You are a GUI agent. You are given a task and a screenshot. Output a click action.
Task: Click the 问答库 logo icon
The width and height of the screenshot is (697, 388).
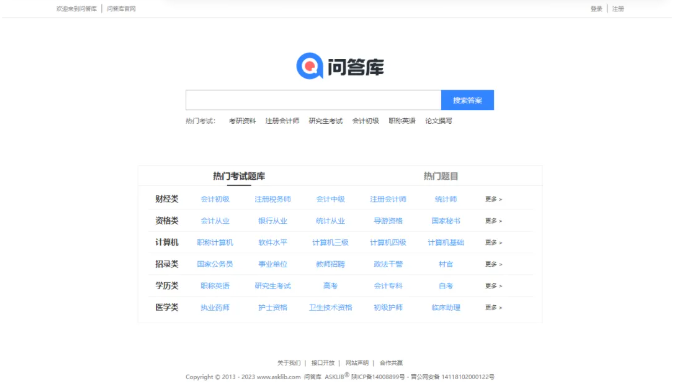[309, 66]
